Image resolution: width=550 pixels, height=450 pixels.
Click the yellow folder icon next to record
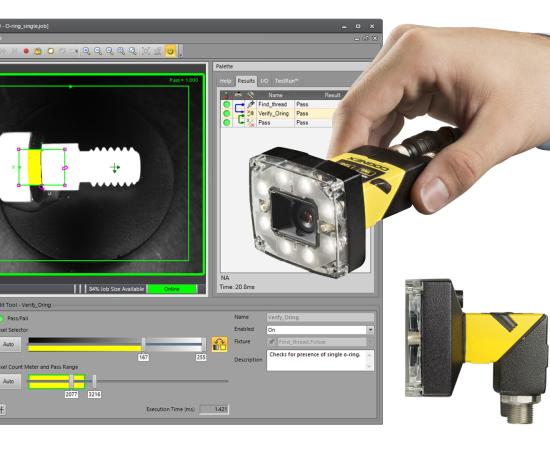point(37,51)
